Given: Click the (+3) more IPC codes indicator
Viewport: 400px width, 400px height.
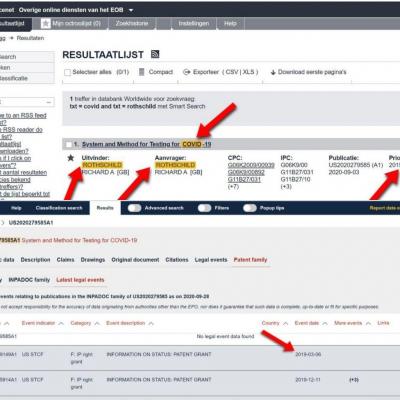Looking at the screenshot, I should [286, 186].
